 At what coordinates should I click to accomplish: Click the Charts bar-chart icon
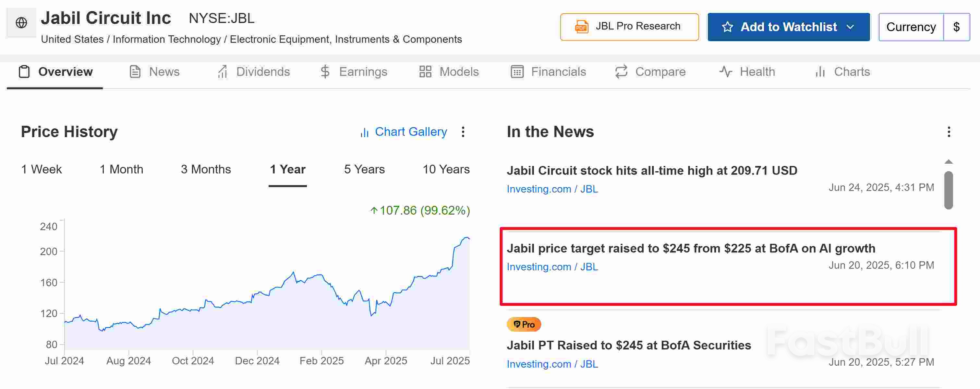819,72
